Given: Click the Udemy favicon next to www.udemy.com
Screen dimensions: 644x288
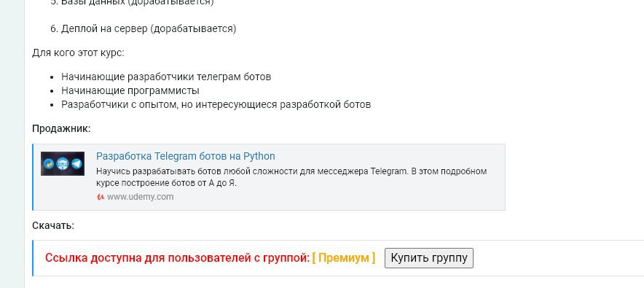Looking at the screenshot, I should click(101, 197).
